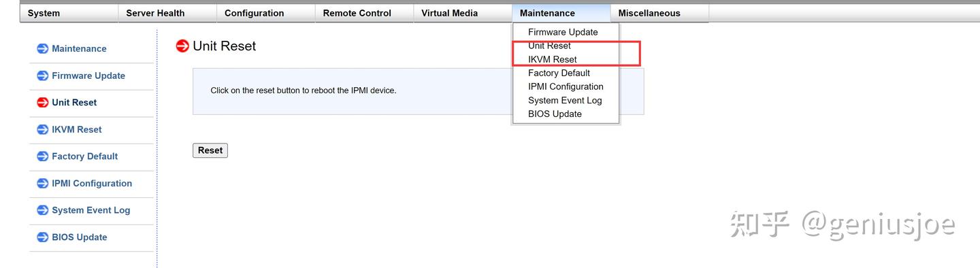Click arrow icon beside Factory Default sidebar
The width and height of the screenshot is (980, 268).
[x=42, y=156]
